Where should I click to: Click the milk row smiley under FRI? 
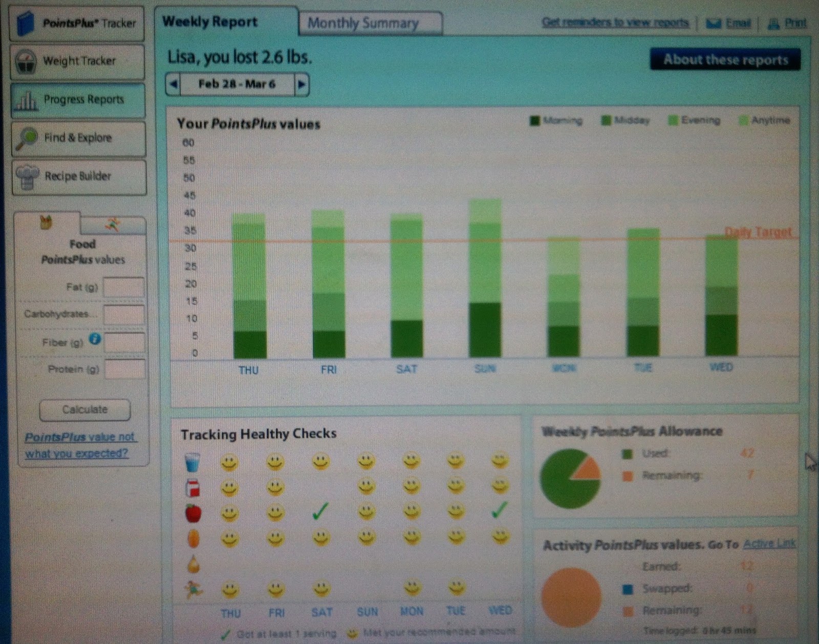coord(275,487)
